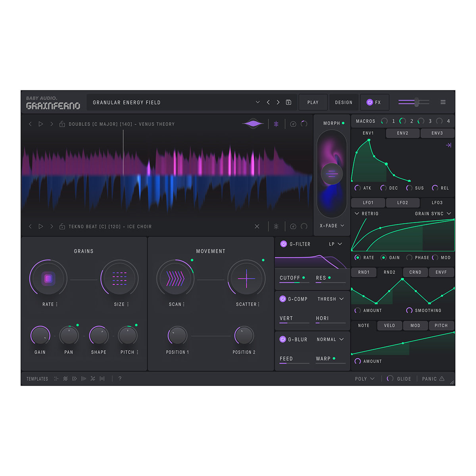
Task: Adjust the master volume slider
Action: click(x=416, y=102)
